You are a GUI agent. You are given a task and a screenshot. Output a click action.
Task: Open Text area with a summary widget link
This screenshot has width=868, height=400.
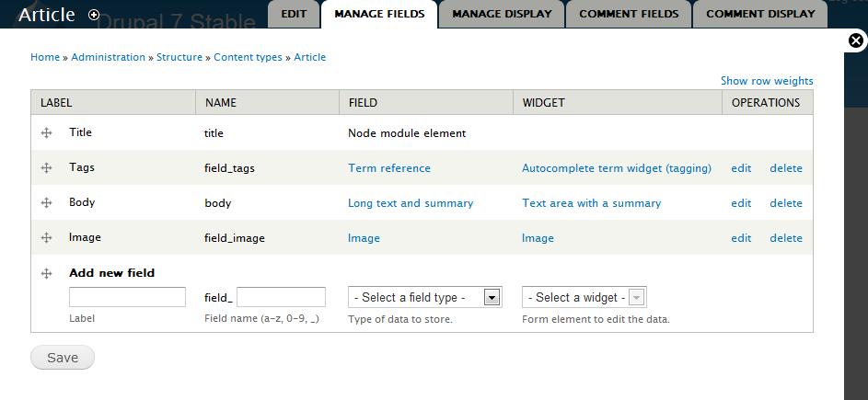591,203
